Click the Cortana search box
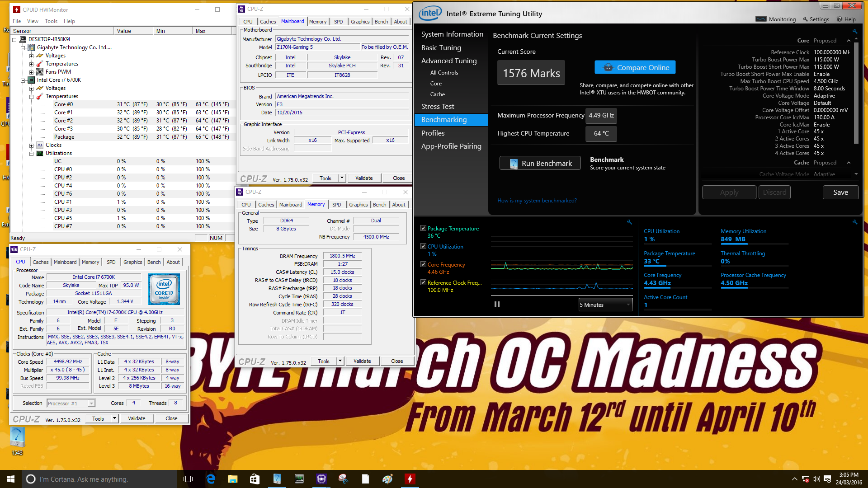This screenshot has height=488, width=868. click(x=99, y=479)
